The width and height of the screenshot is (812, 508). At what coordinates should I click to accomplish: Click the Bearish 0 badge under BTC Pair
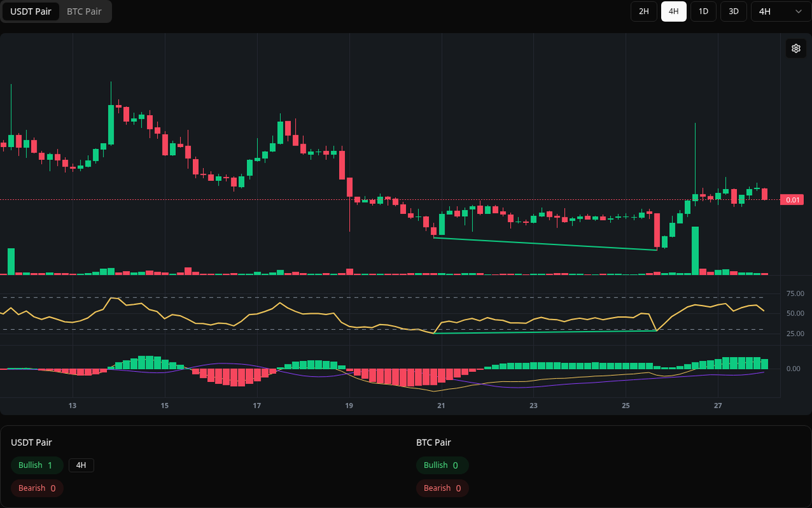[x=443, y=488]
